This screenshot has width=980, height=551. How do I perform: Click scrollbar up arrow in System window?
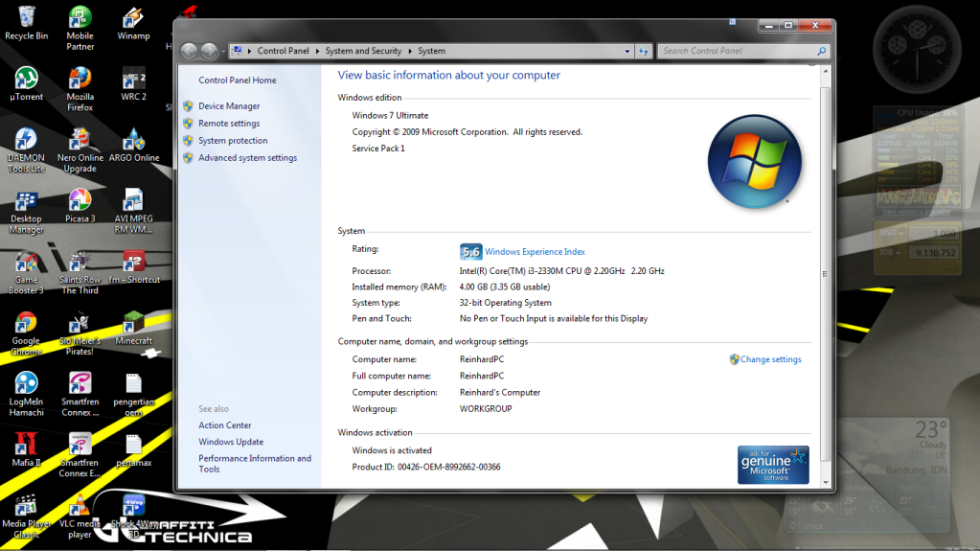click(x=826, y=71)
